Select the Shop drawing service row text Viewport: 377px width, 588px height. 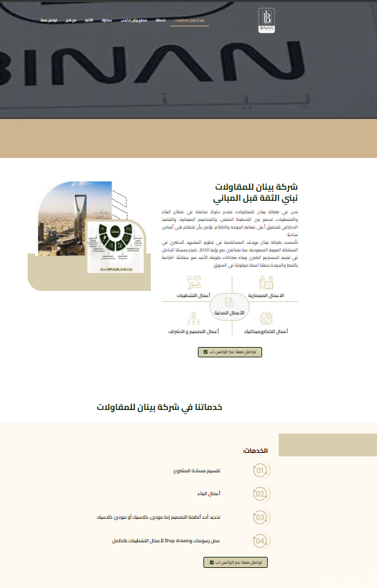(166, 541)
